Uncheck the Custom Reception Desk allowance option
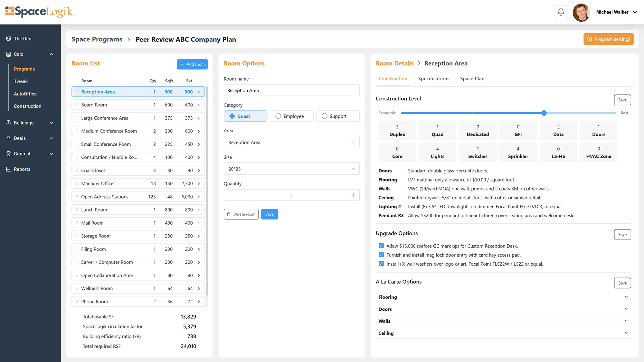The image size is (644, 362). pyautogui.click(x=381, y=246)
